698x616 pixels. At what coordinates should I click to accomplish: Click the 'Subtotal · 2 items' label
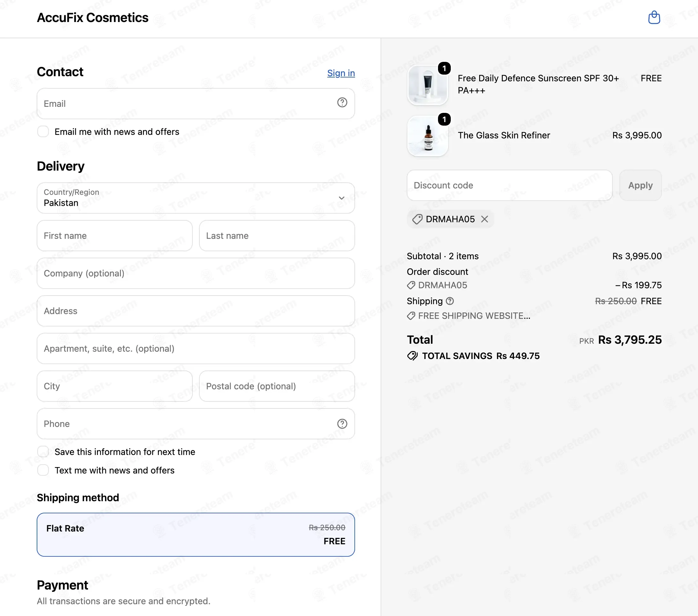(442, 256)
